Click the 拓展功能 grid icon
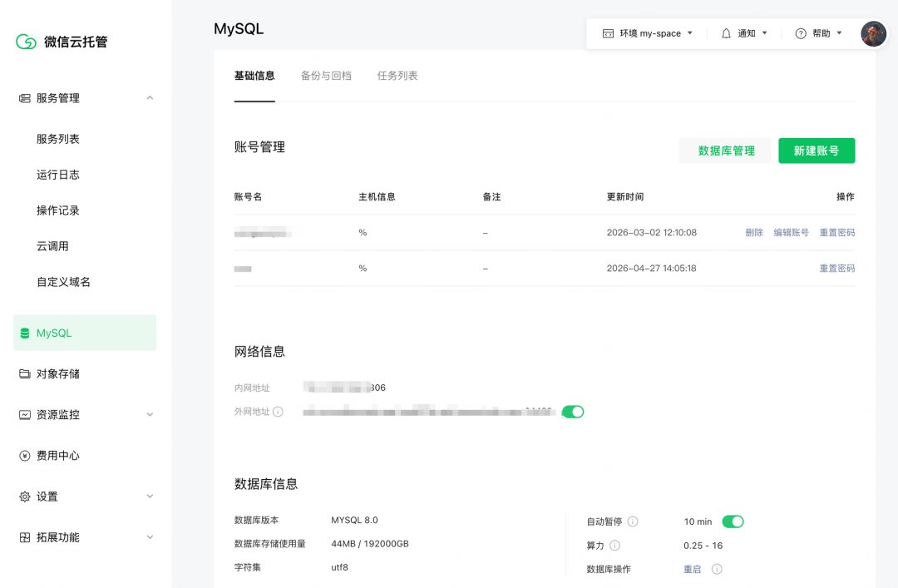Image resolution: width=898 pixels, height=588 pixels. pyautogui.click(x=25, y=537)
